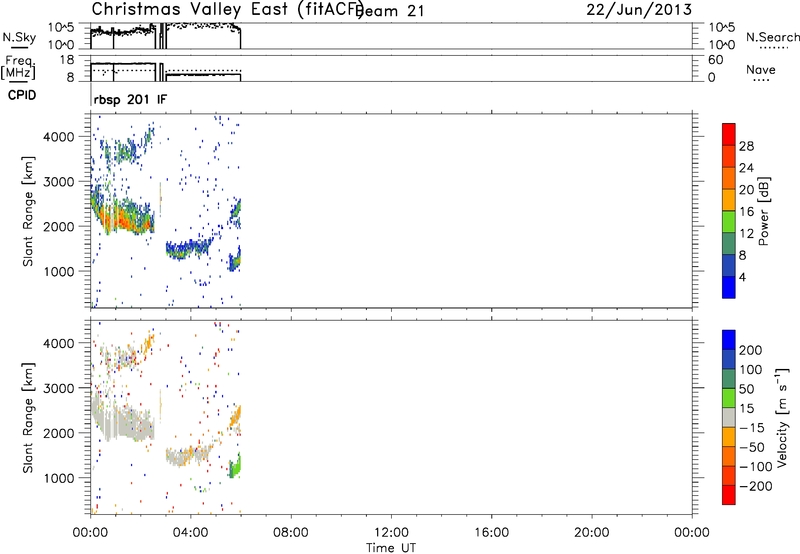Screen dimensions: 800x554
Task: Click the Velocity segment between 100 and 200
Action: (729, 360)
